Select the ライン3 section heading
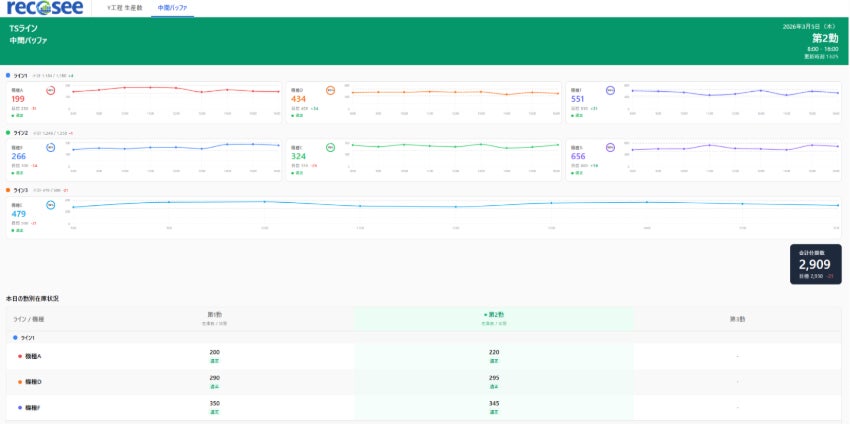Screen dimensions: 850x424 tap(21, 190)
